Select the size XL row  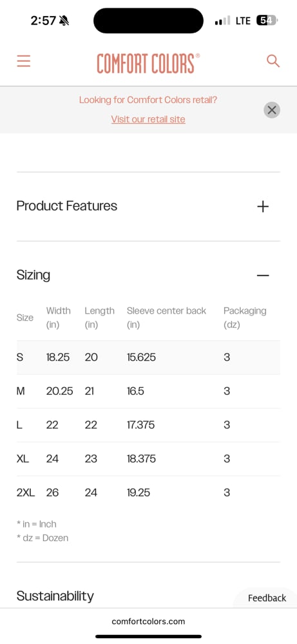pyautogui.click(x=148, y=459)
